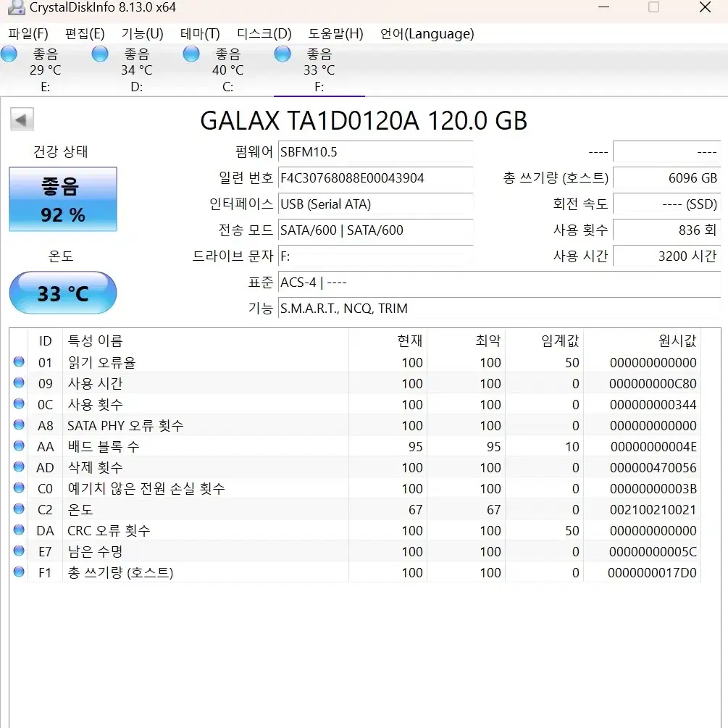728x728 pixels.
Task: Click attribute name 배드 블록 수
Action: coord(104,447)
